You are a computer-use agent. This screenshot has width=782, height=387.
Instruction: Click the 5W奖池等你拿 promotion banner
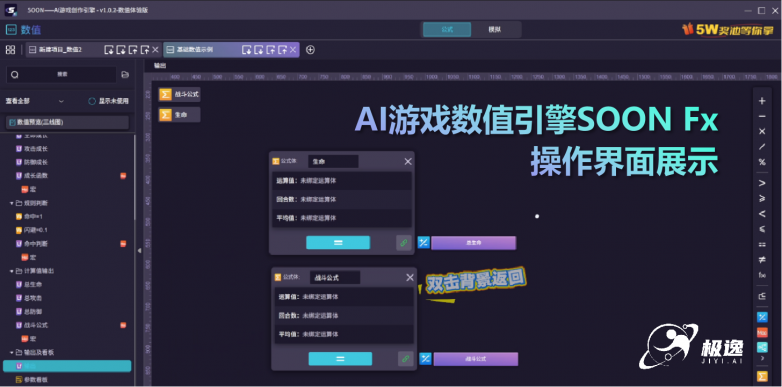coord(728,29)
